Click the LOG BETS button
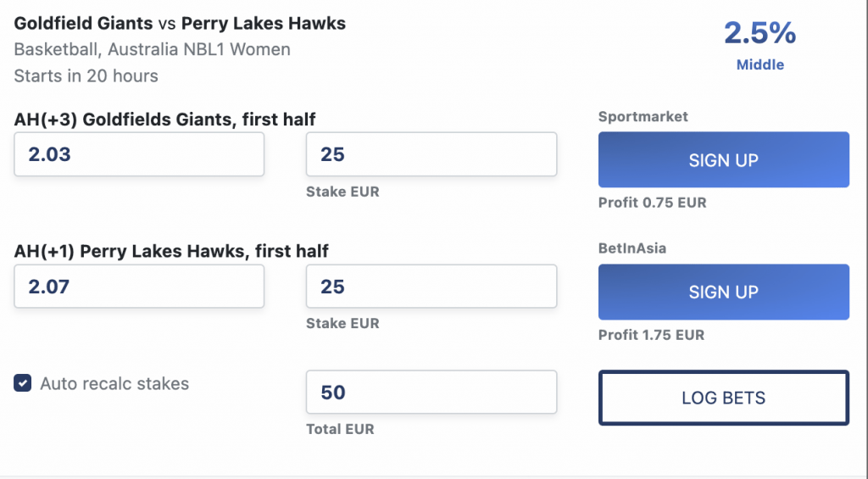The height and width of the screenshot is (479, 868). tap(723, 398)
